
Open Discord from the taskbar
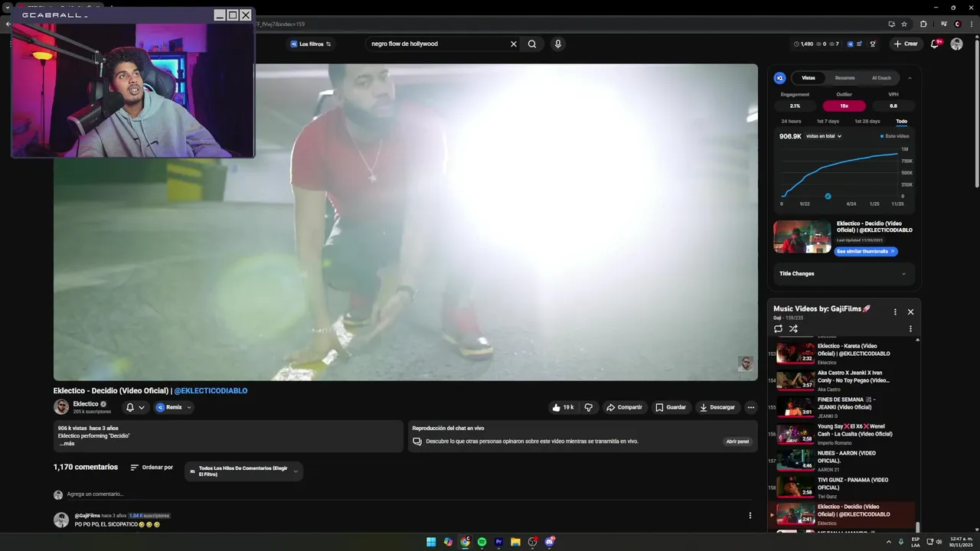click(549, 542)
